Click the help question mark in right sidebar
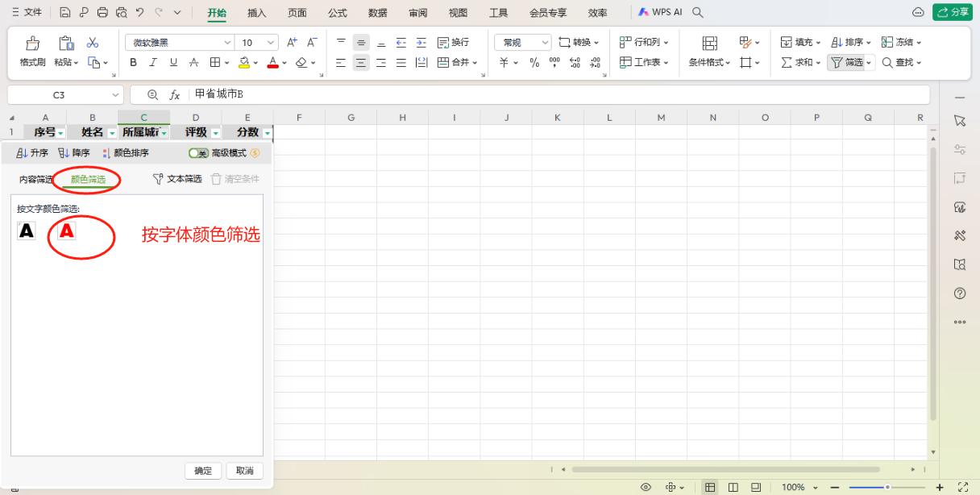 (x=959, y=293)
